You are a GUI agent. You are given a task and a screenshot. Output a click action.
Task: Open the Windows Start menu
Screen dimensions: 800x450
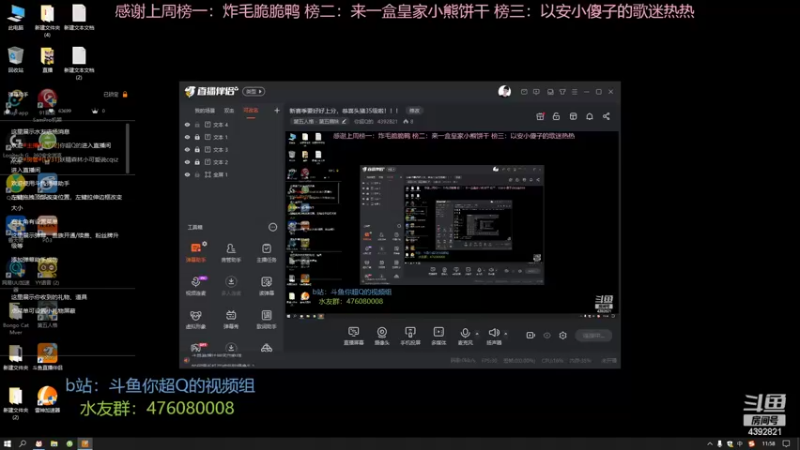[7, 444]
